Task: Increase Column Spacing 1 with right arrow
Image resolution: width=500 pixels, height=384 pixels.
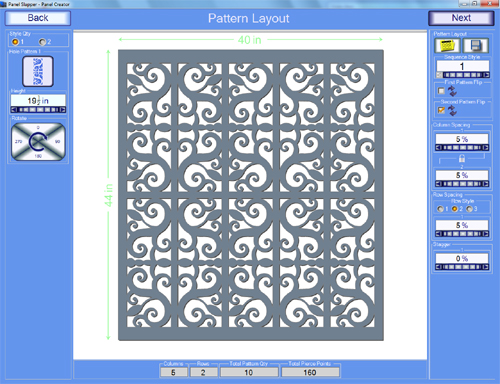Action: (x=486, y=147)
